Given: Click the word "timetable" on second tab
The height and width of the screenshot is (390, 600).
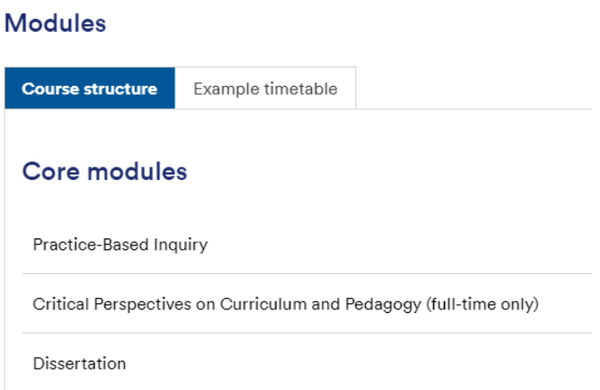Looking at the screenshot, I should tap(300, 89).
